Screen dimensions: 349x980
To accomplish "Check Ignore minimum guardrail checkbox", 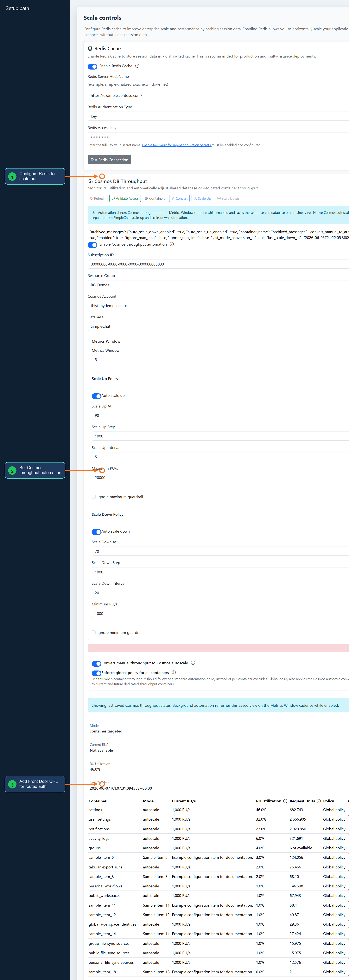I will pyautogui.click(x=94, y=633).
